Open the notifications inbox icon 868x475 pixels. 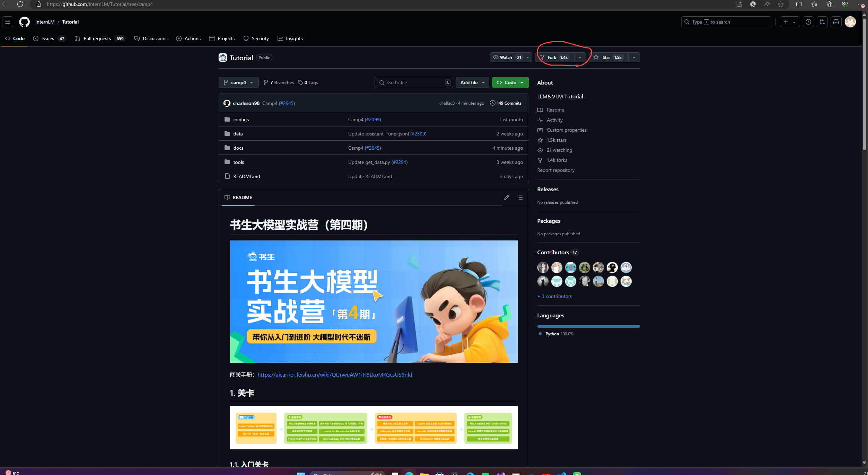836,22
